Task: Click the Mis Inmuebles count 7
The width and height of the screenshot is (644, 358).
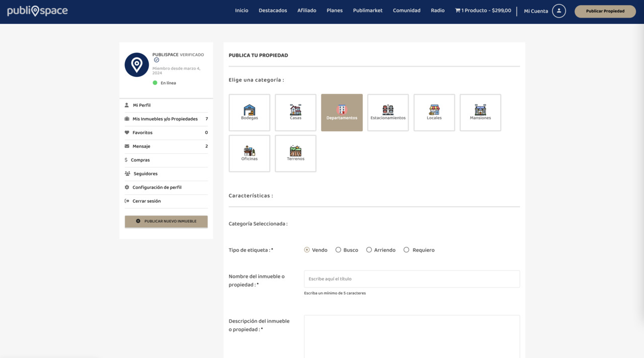Action: [x=206, y=119]
